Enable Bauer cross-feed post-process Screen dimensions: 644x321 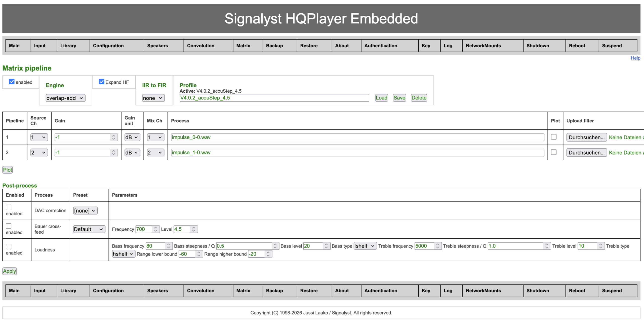click(9, 226)
